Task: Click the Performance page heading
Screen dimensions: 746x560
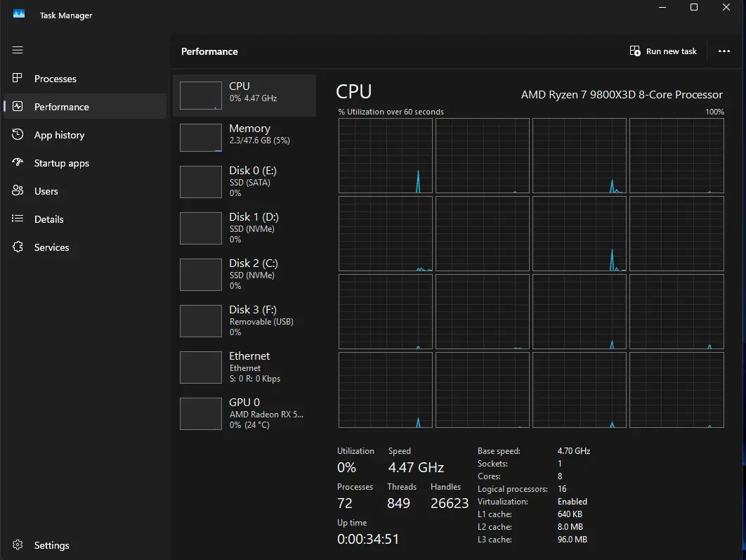Action: click(x=209, y=51)
